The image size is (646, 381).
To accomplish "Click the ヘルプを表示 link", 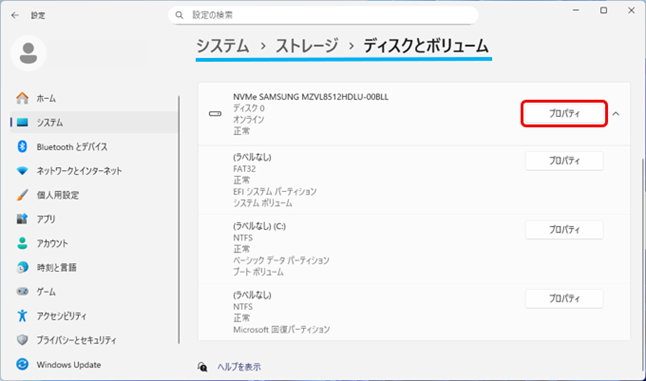I will [239, 367].
